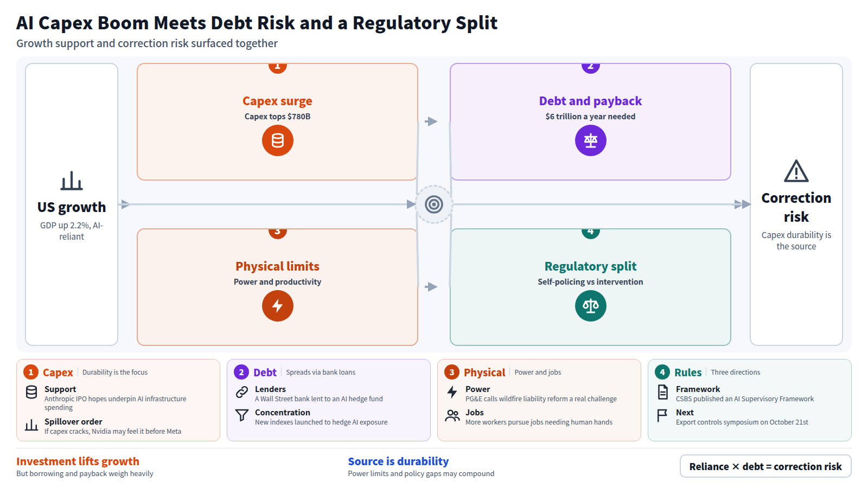868x488 pixels.
Task: Click the Spillover order bar chart icon
Action: click(x=31, y=425)
